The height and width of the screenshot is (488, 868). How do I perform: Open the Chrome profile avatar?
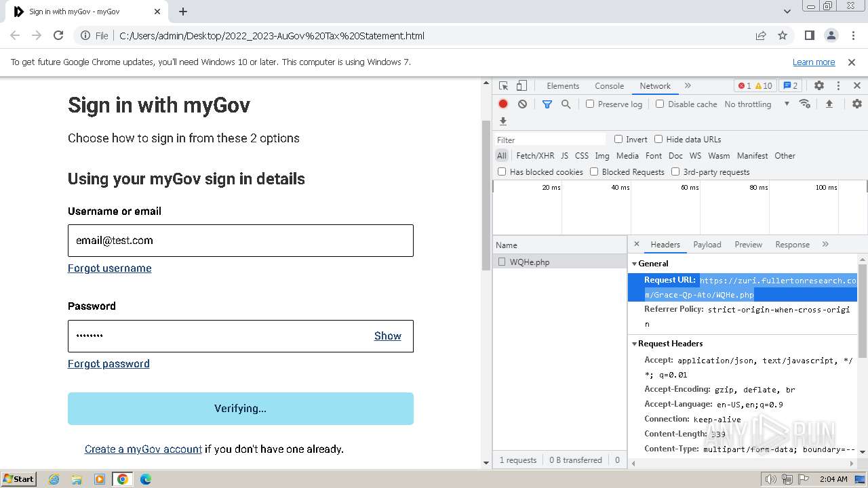(831, 35)
